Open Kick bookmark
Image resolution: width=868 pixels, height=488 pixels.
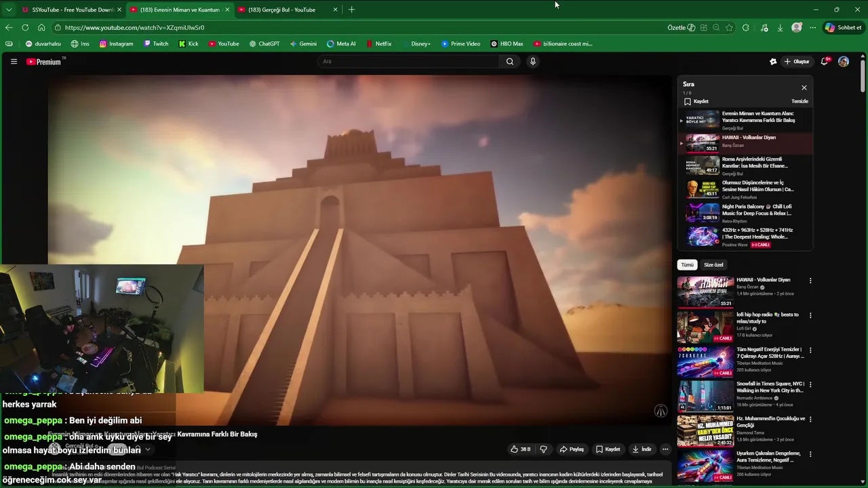pyautogui.click(x=189, y=44)
